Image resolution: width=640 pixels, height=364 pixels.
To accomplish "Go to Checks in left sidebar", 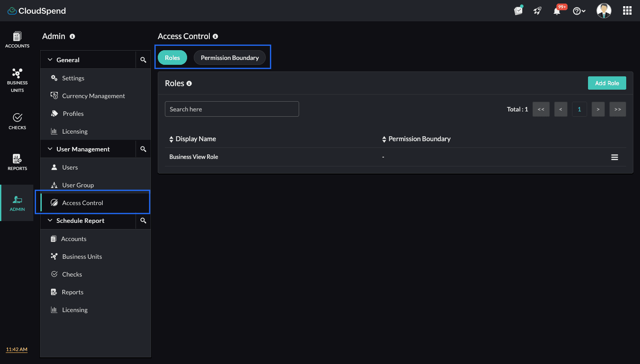I will coord(17,121).
